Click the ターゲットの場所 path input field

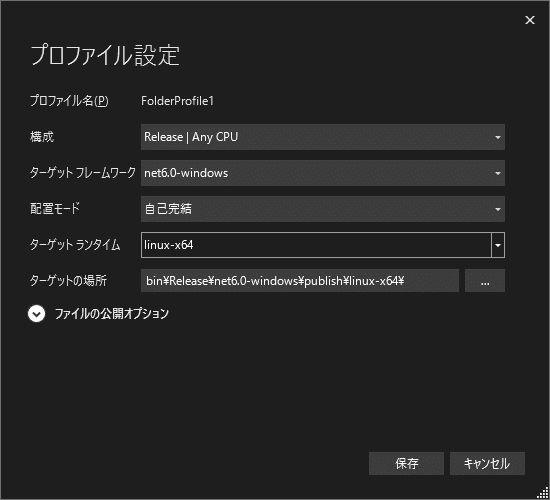coord(300,281)
